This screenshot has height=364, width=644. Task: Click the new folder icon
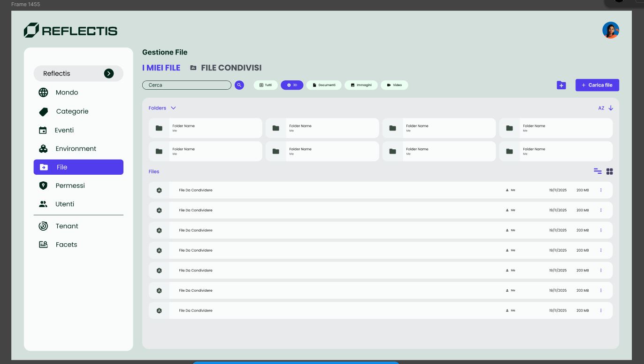561,85
